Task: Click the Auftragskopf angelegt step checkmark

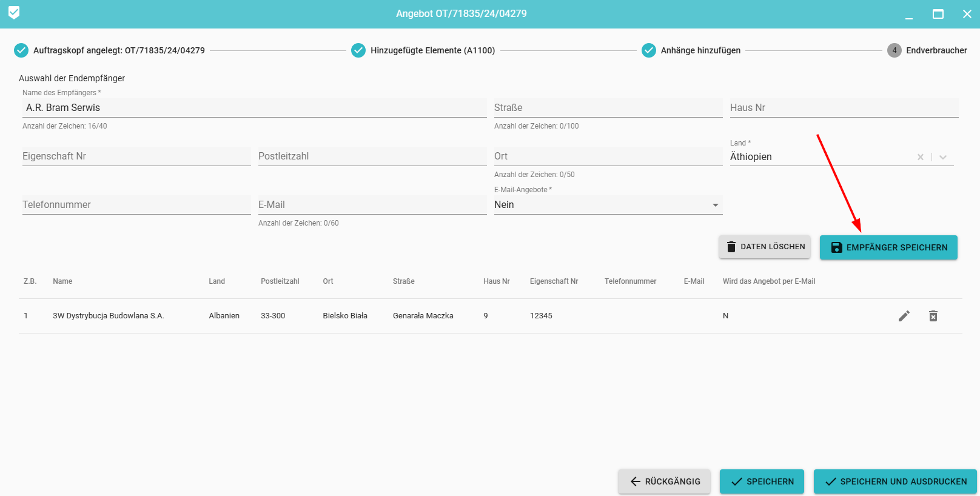Action: pos(21,50)
